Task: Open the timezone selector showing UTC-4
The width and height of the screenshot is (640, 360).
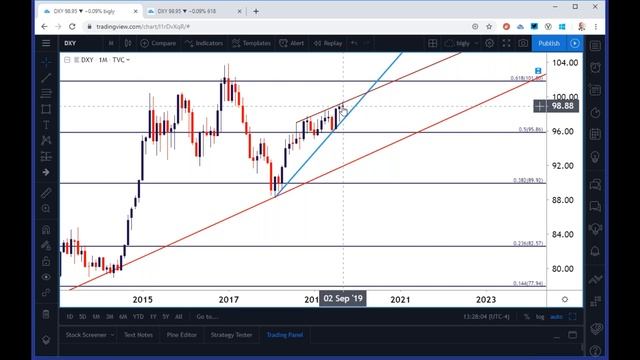Action: coord(487,317)
